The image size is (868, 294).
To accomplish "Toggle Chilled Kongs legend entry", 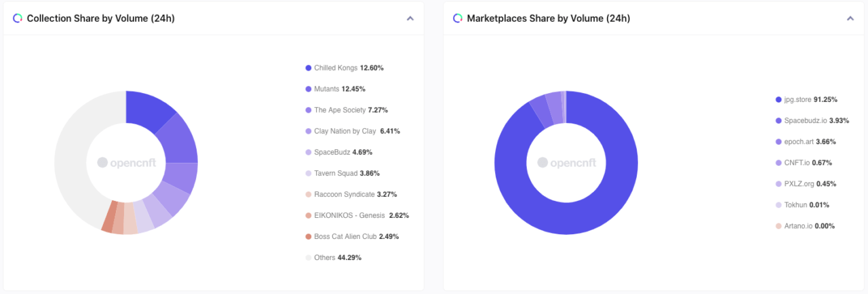I will point(344,68).
